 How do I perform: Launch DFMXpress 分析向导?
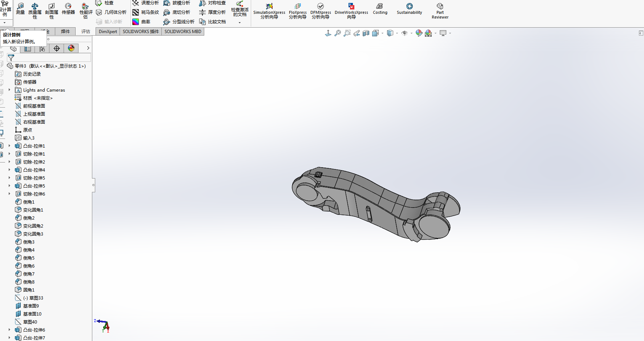[x=321, y=11]
